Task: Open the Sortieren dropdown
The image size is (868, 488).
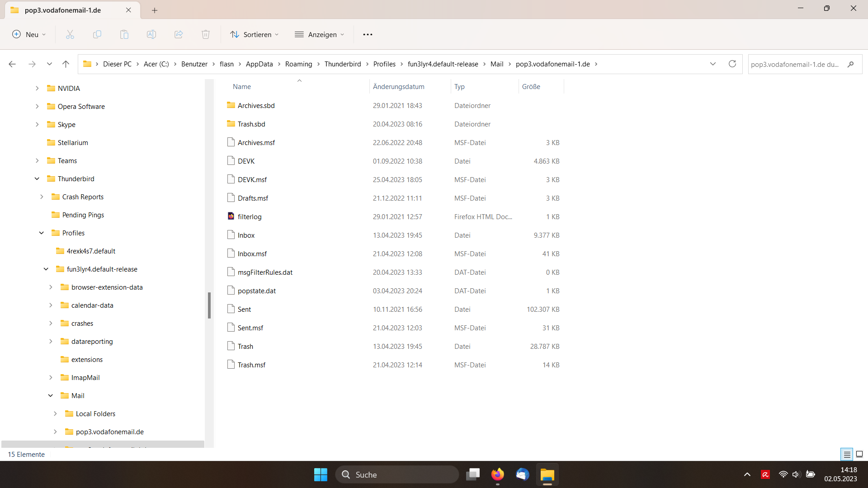Action: pyautogui.click(x=255, y=34)
